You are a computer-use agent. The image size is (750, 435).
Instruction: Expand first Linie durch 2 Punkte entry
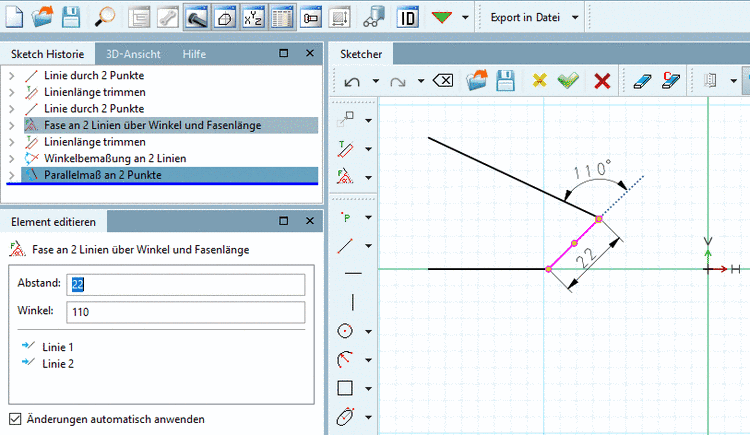click(x=12, y=76)
